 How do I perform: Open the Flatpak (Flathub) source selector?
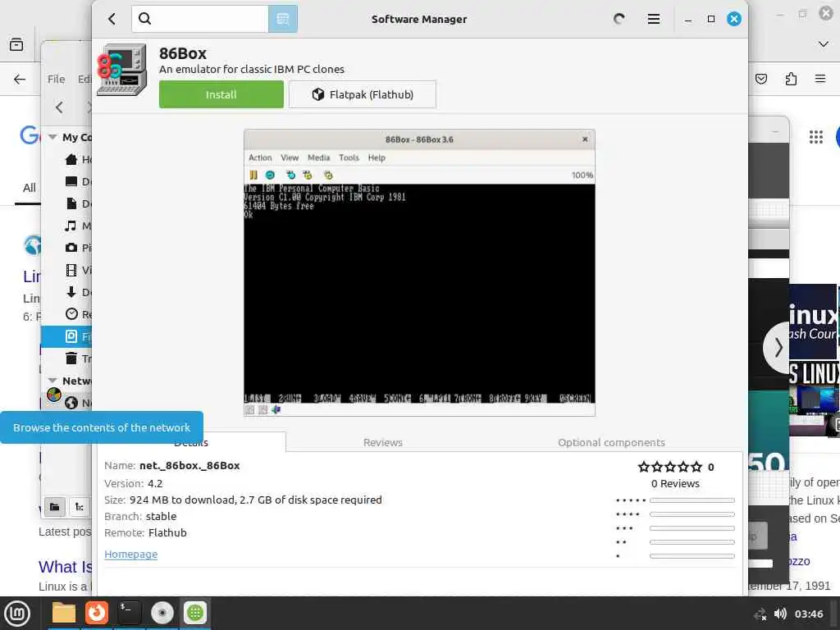[x=363, y=94]
